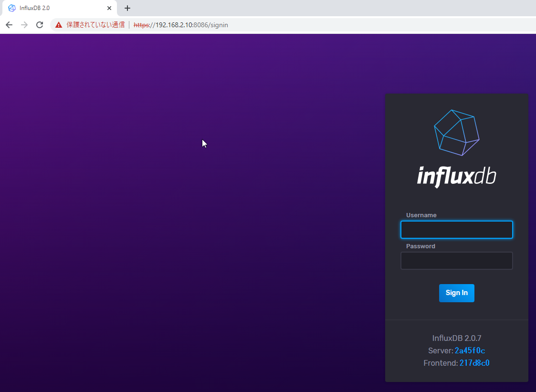Open a new tab with the plus icon
The height and width of the screenshot is (392, 536).
coord(127,8)
